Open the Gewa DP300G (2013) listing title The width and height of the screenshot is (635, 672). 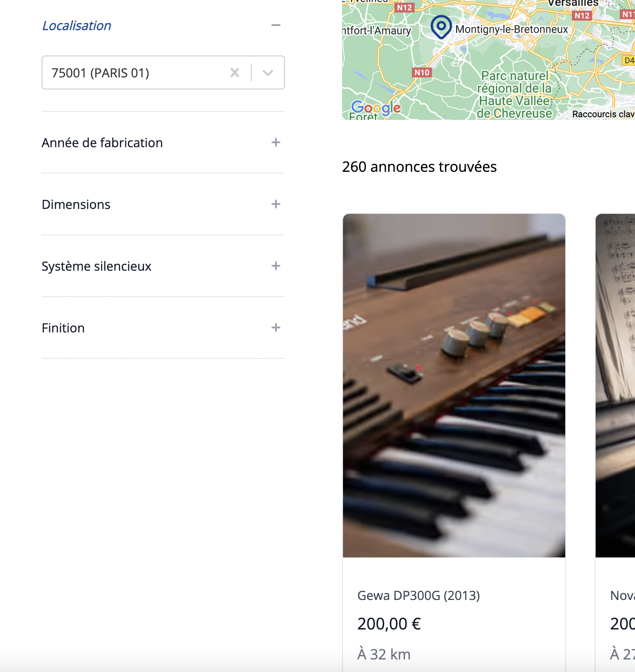419,595
